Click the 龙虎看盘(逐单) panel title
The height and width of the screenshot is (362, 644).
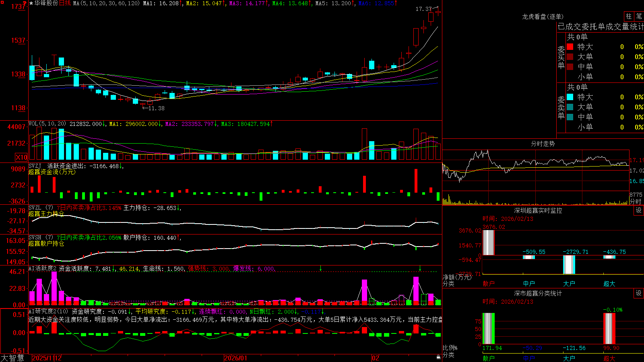tap(543, 16)
